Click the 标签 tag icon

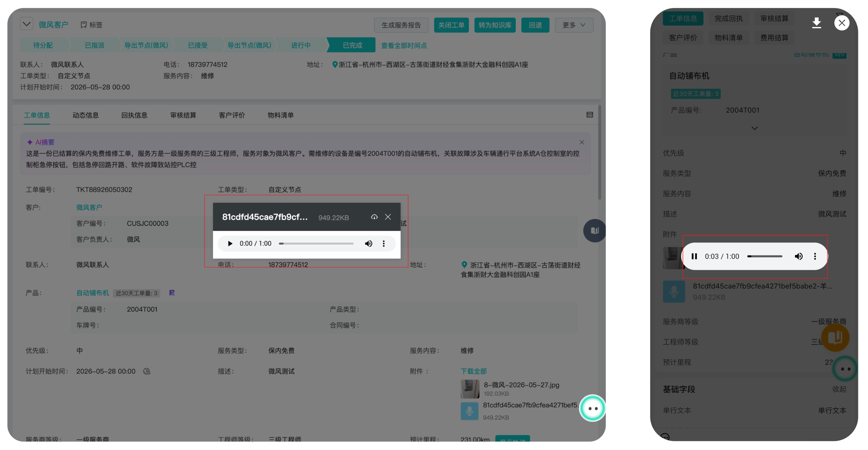pos(84,25)
